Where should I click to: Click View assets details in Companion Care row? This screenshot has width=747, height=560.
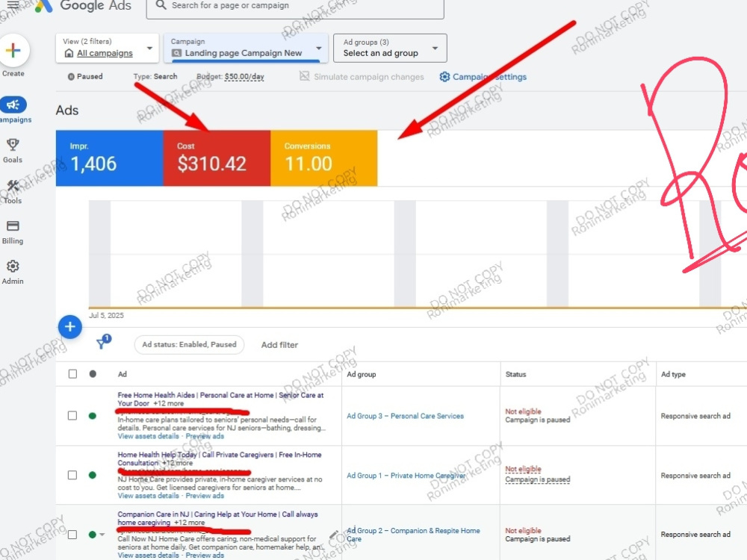click(x=149, y=556)
